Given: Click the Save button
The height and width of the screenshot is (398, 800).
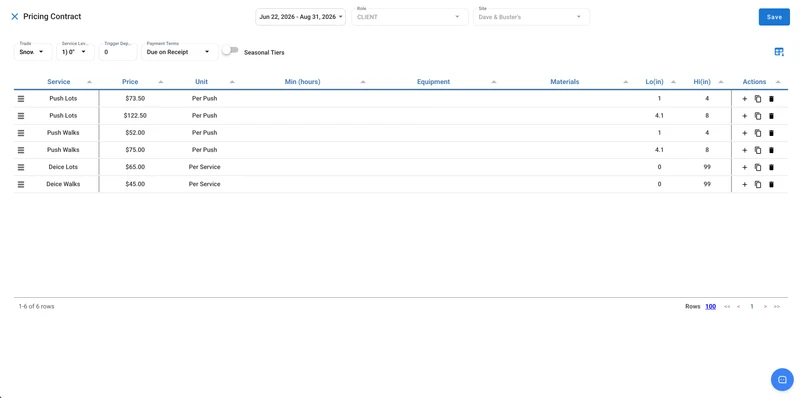Looking at the screenshot, I should (x=774, y=17).
